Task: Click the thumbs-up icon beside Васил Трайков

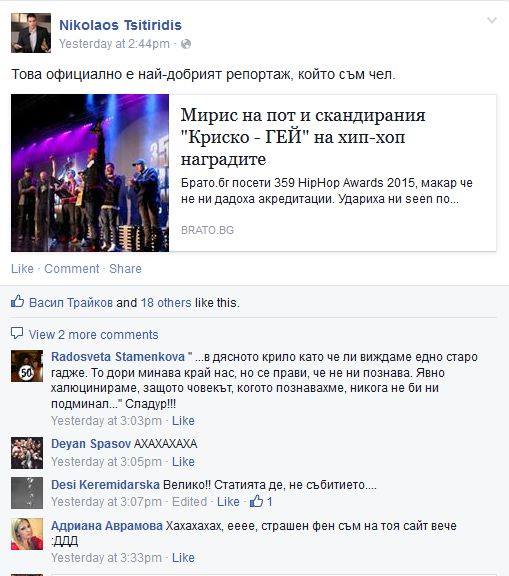Action: coord(17,302)
